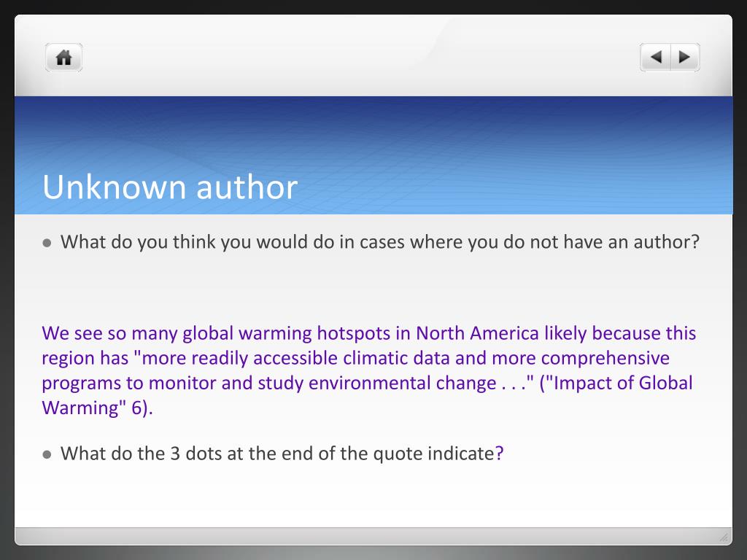Click the gray bar at slide bottom
This screenshot has width=747, height=560.
(365, 536)
